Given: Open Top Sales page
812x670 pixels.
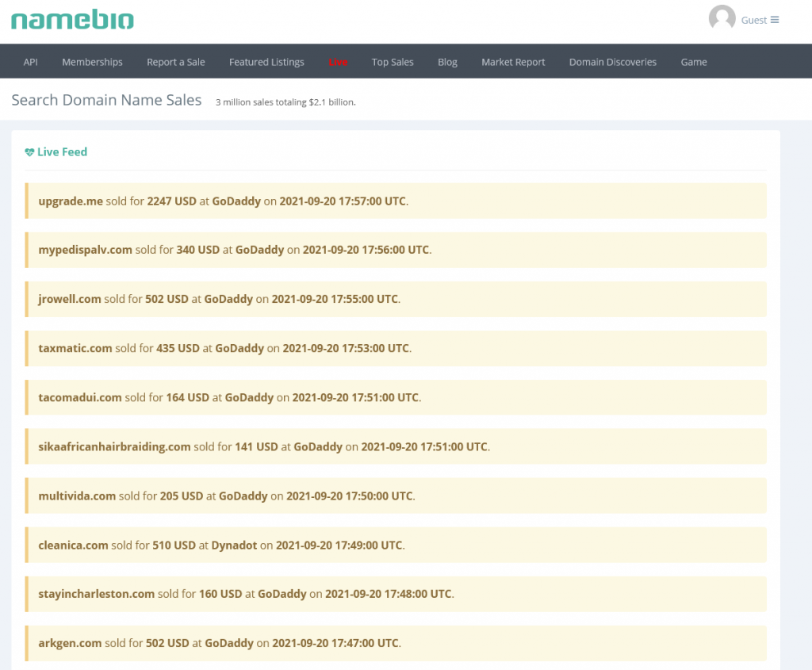Looking at the screenshot, I should (393, 62).
